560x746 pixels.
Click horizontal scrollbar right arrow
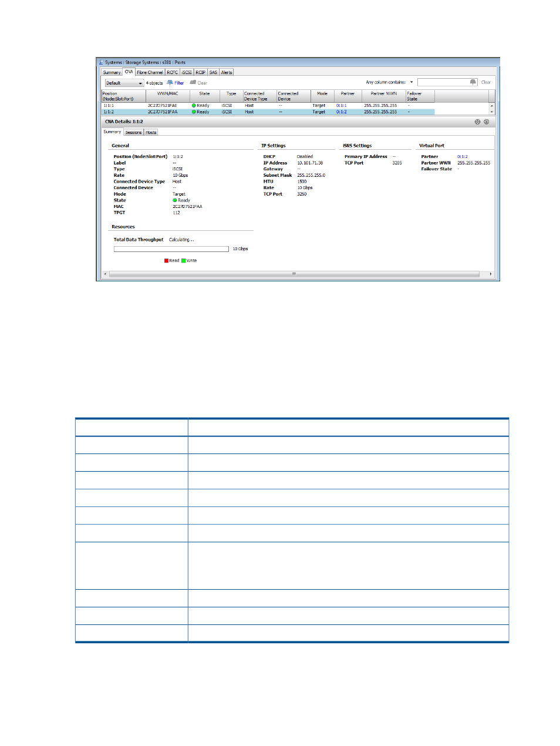point(491,274)
